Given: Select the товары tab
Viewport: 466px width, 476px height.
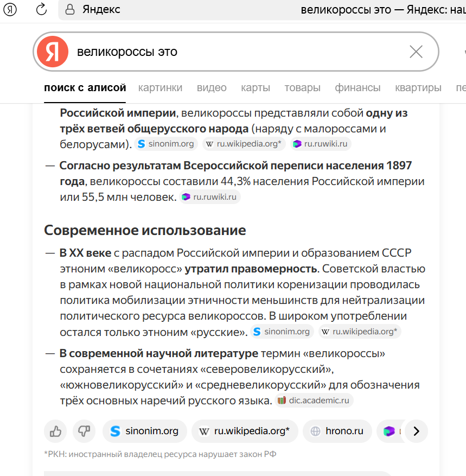Looking at the screenshot, I should point(302,87).
